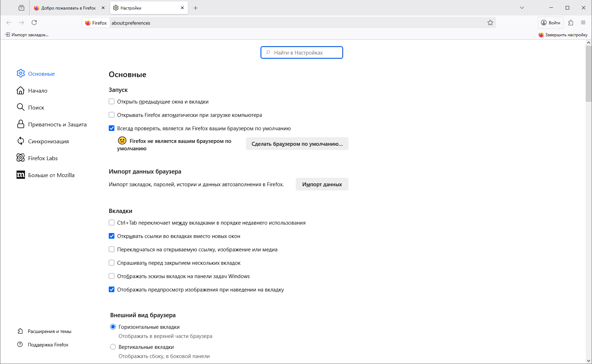This screenshot has height=364, width=592.
Task: Expand the list all tabs dropdown arrow
Action: [x=522, y=8]
